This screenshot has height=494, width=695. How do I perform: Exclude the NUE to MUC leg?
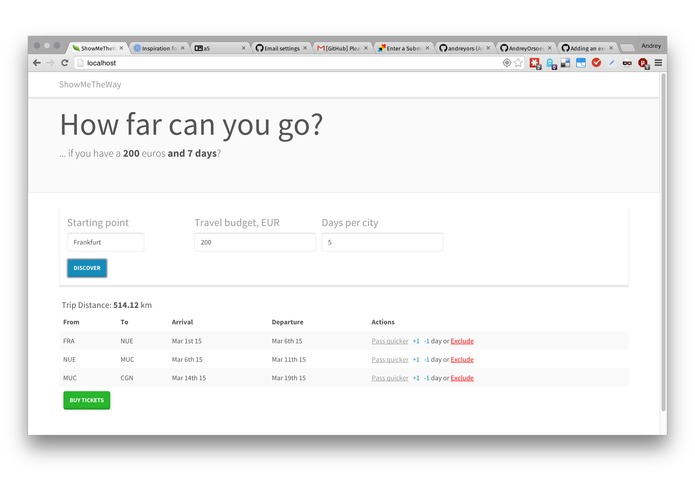pos(462,359)
